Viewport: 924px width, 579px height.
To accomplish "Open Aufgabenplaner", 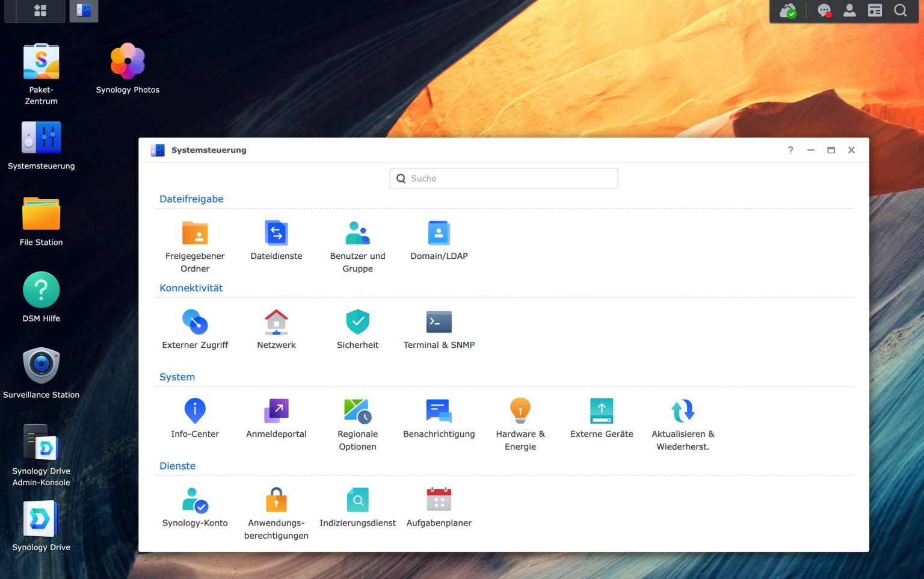I will 439,508.
